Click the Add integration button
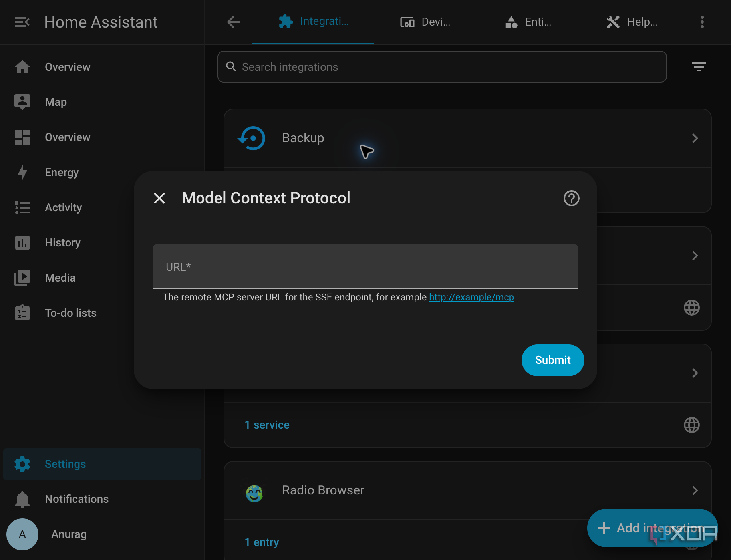 [x=652, y=528]
